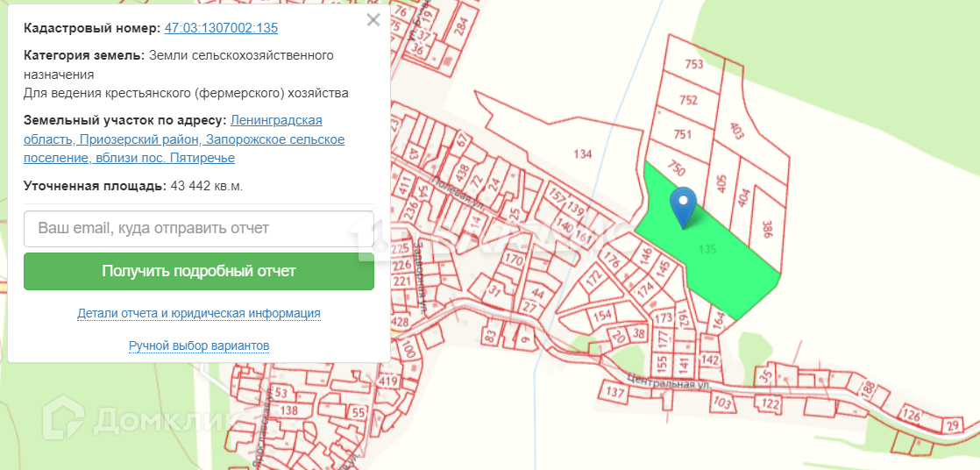Click parcel 751 on the map
Viewport: 980px width, 470px height.
pos(683,134)
